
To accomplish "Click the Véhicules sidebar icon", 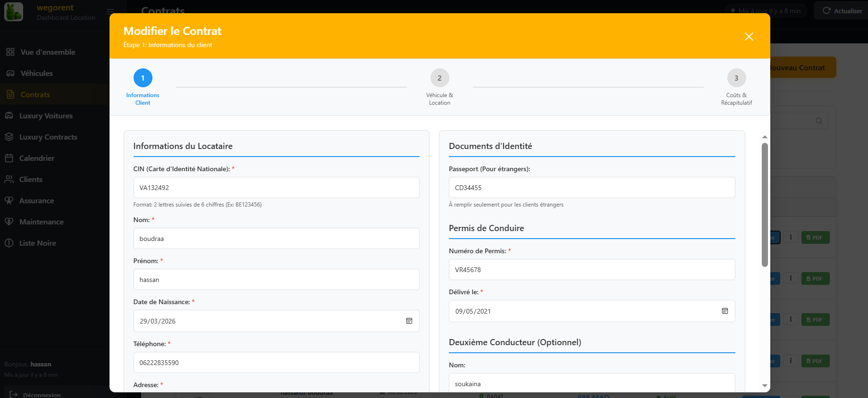I will 10,74.
